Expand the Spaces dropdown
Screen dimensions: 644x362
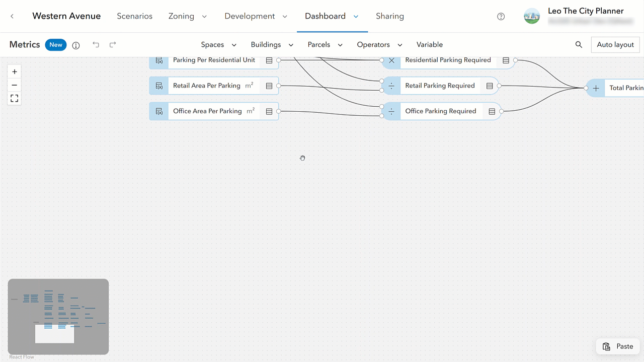tap(218, 45)
